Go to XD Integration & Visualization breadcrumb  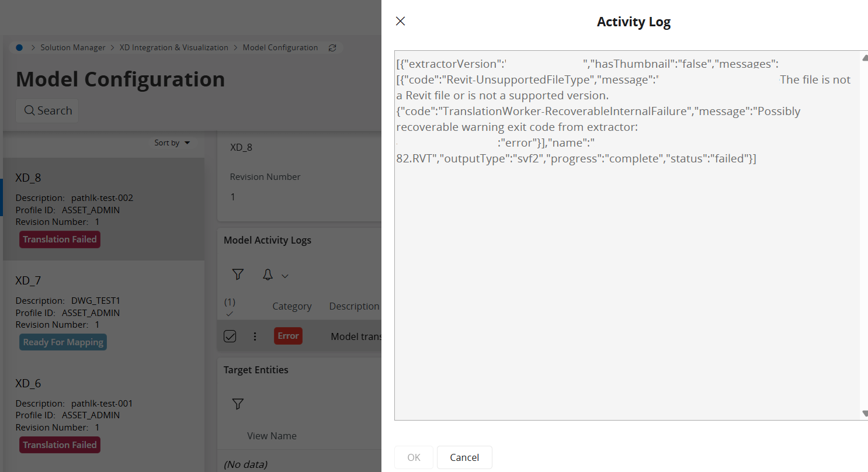pos(173,48)
